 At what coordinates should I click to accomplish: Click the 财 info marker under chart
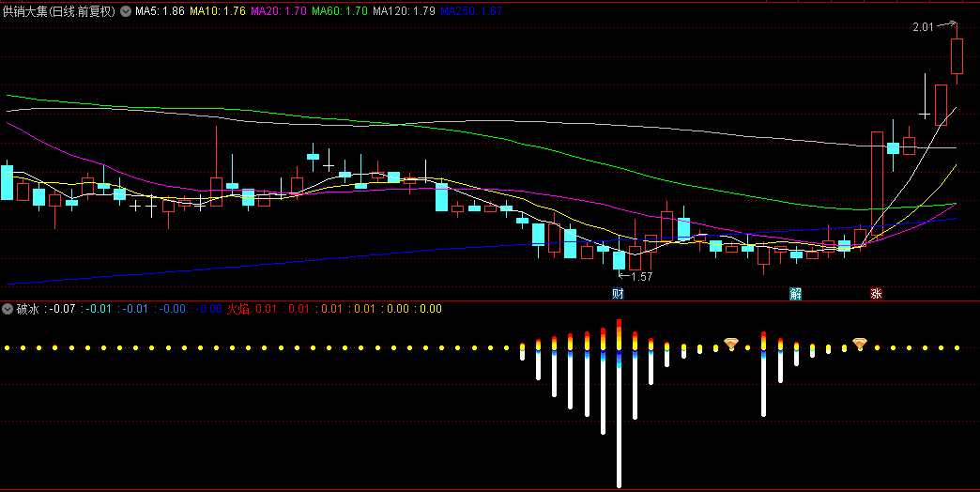[x=618, y=294]
